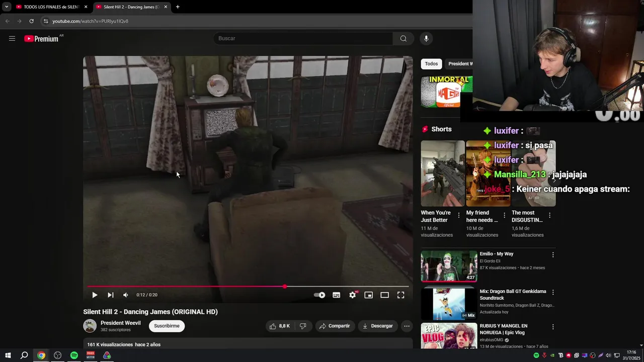Click the search magnifier button
The width and height of the screenshot is (644, 362).
point(403,39)
